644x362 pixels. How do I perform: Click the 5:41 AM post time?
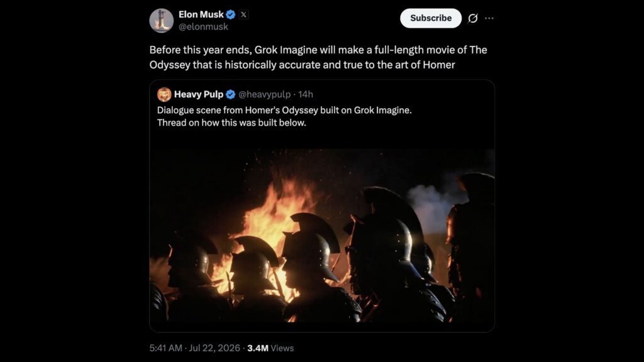click(166, 348)
